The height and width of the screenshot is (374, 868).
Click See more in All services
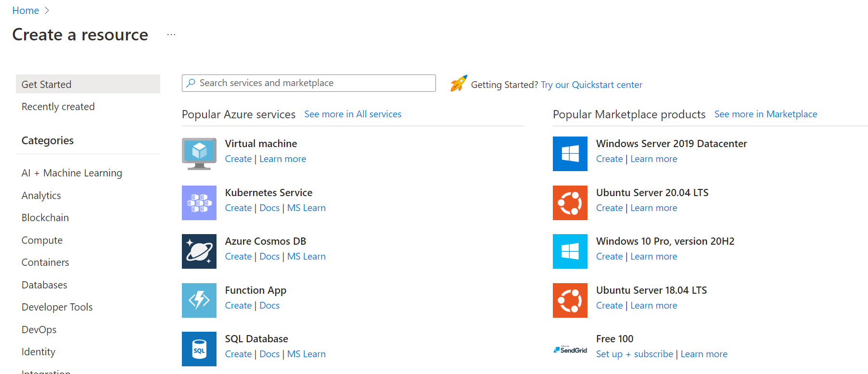[x=353, y=114]
